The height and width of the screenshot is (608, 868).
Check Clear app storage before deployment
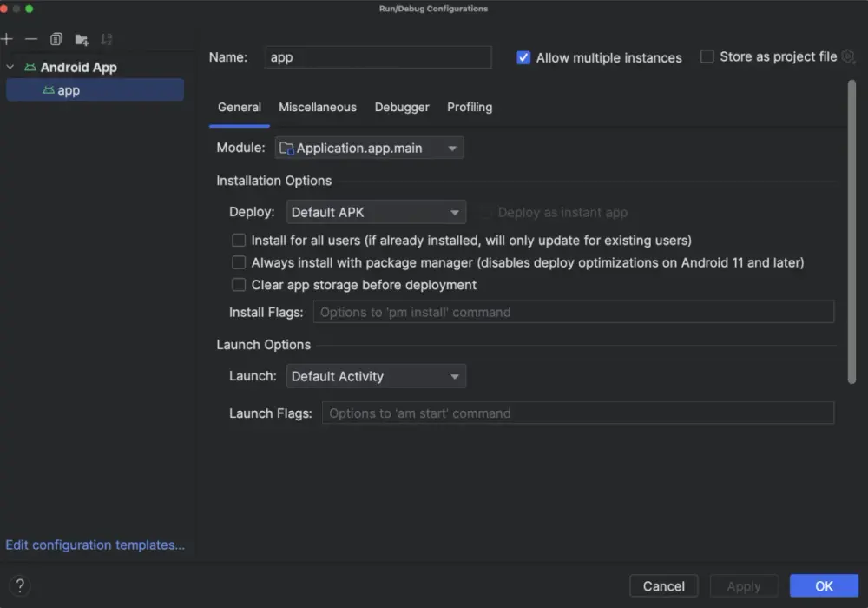pos(239,285)
